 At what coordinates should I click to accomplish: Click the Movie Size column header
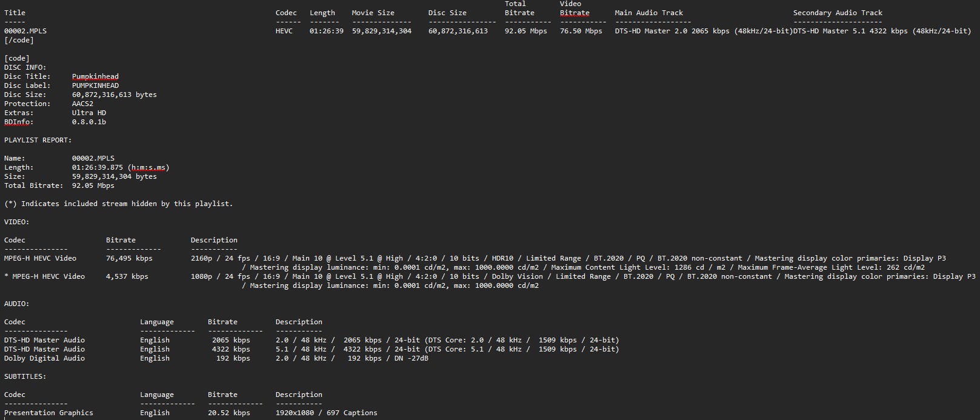coord(373,13)
